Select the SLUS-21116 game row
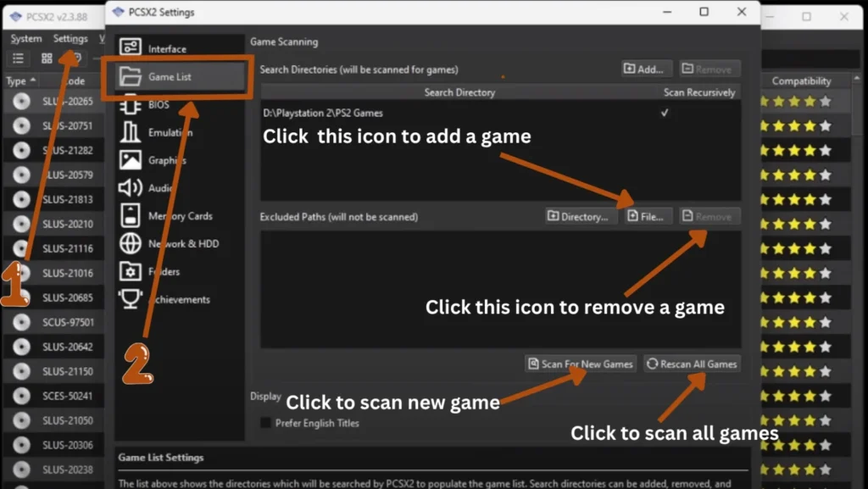The height and width of the screenshot is (489, 868). pyautogui.click(x=54, y=248)
